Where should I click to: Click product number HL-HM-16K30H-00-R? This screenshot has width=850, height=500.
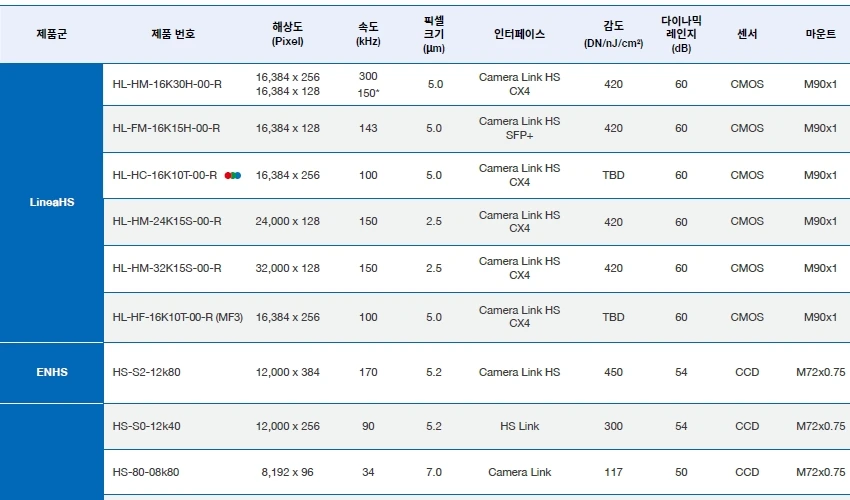point(167,84)
